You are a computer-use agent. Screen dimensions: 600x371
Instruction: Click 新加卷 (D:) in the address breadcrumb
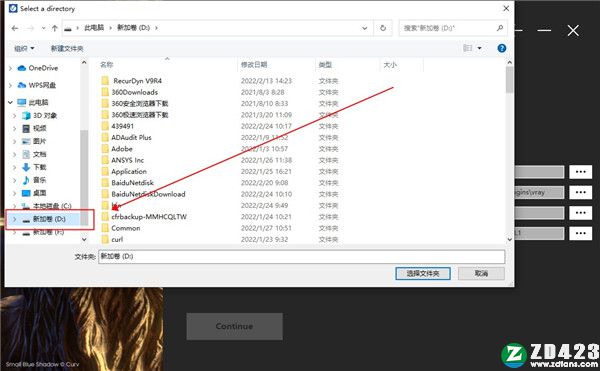[133, 28]
